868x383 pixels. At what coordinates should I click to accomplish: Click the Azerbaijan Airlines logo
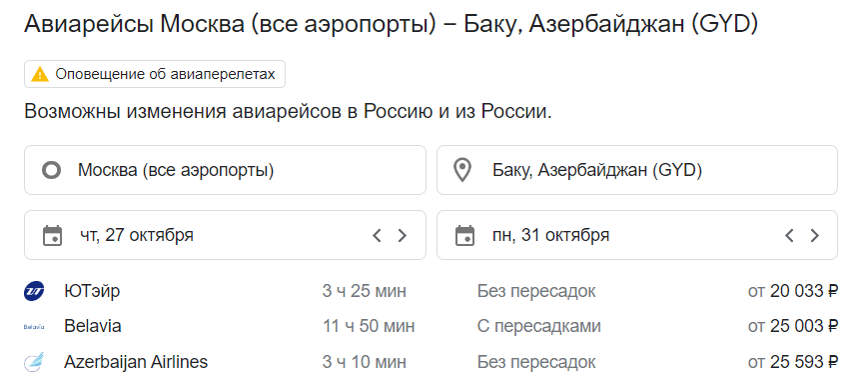34,362
